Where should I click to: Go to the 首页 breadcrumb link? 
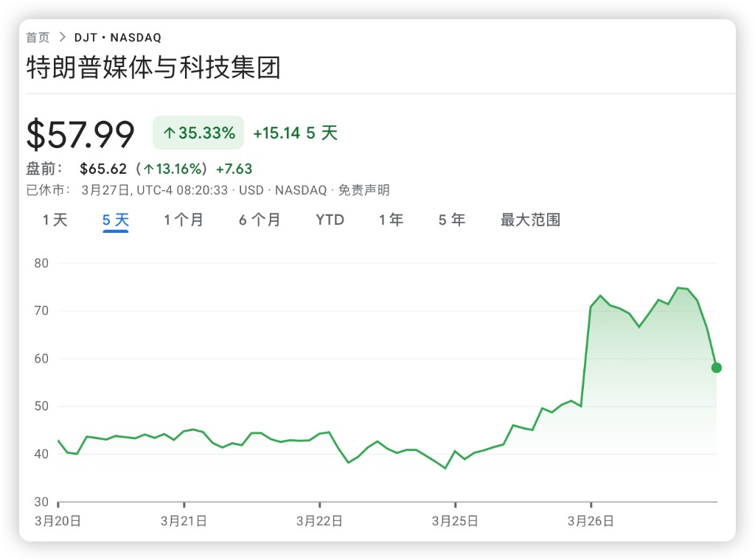pyautogui.click(x=38, y=38)
